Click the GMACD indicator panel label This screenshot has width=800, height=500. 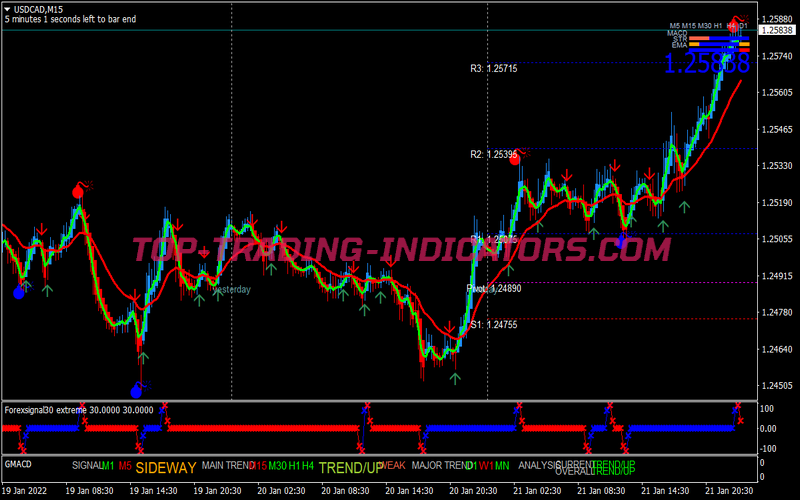[18, 464]
